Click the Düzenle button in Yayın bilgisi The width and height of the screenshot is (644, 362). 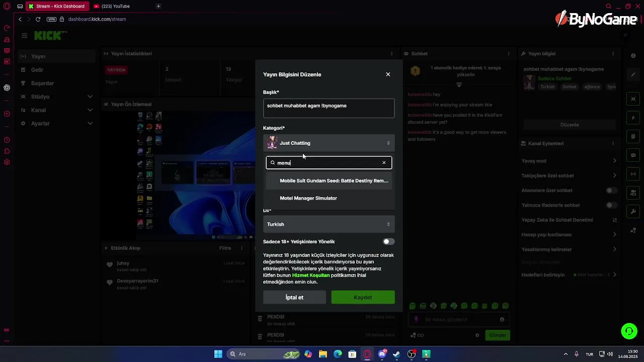tap(570, 125)
